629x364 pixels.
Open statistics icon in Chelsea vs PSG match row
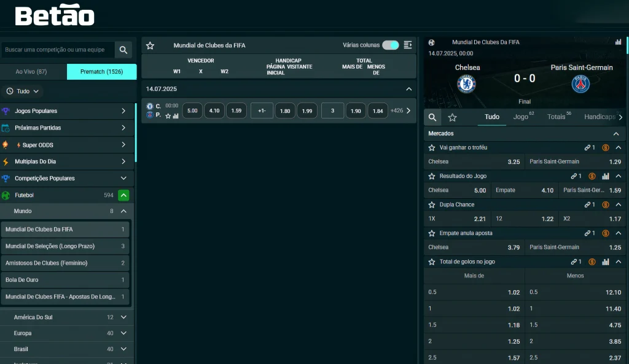176,116
